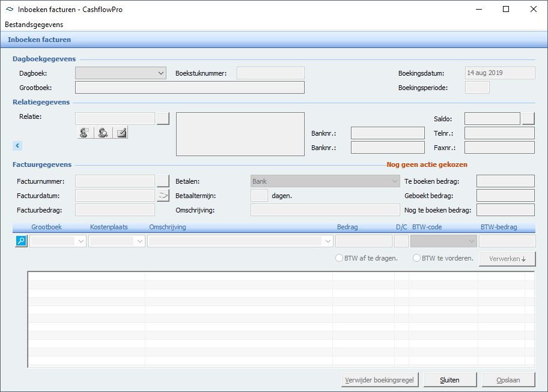
Task: Click the new relation person icon
Action: pos(85,132)
